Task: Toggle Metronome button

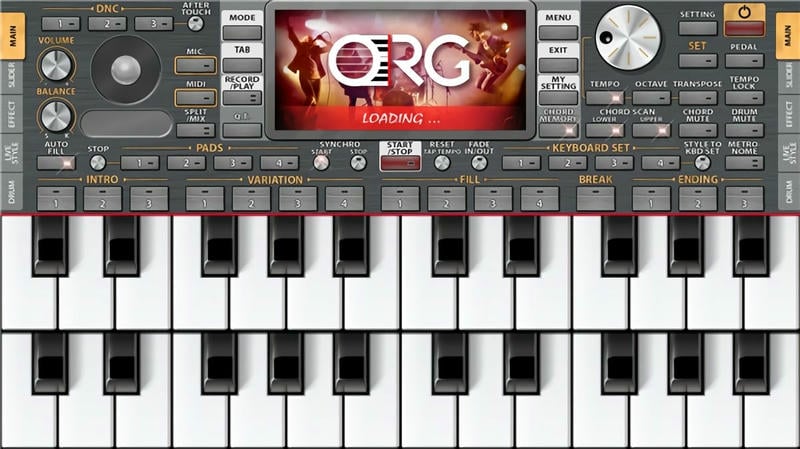Action: (744, 163)
